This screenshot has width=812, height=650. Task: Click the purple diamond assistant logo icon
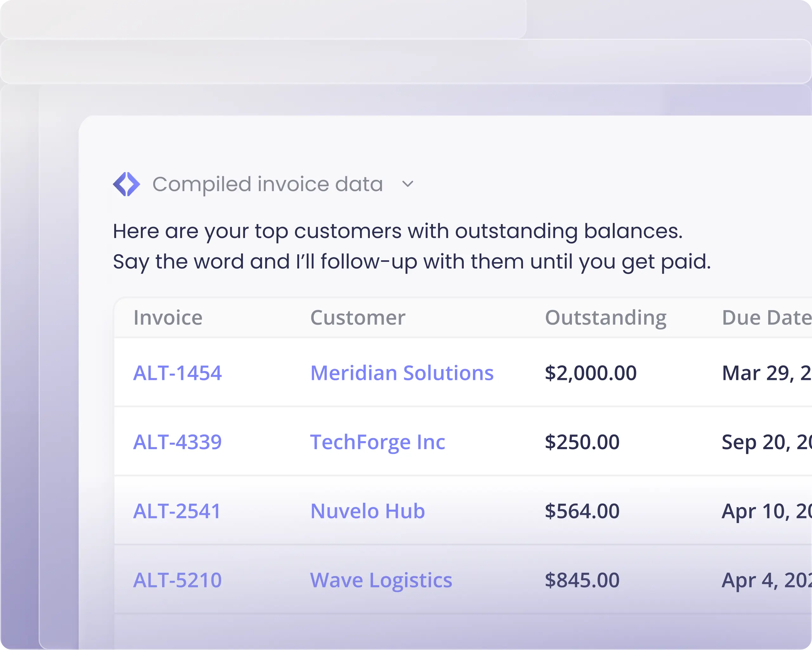coord(127,184)
